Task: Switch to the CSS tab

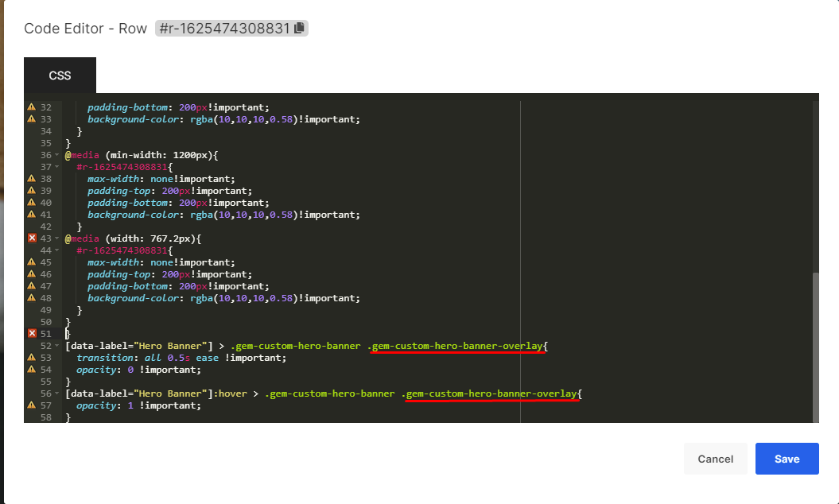Action: 60,76
